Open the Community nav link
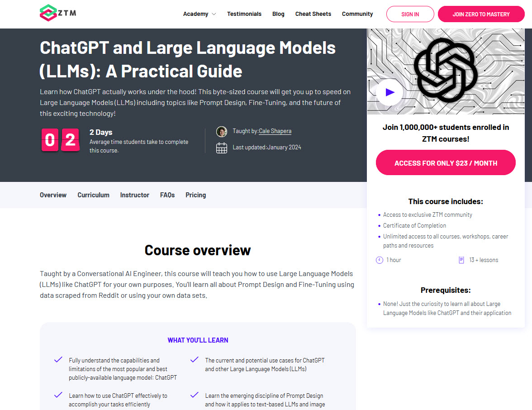This screenshot has height=410, width=532. pos(357,14)
